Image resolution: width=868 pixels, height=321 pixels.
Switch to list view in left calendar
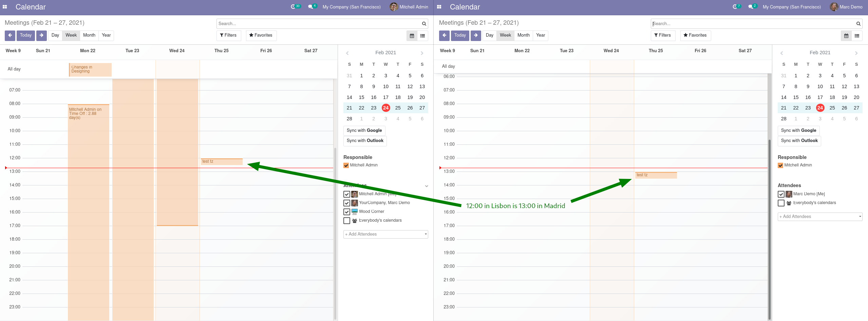pyautogui.click(x=422, y=36)
